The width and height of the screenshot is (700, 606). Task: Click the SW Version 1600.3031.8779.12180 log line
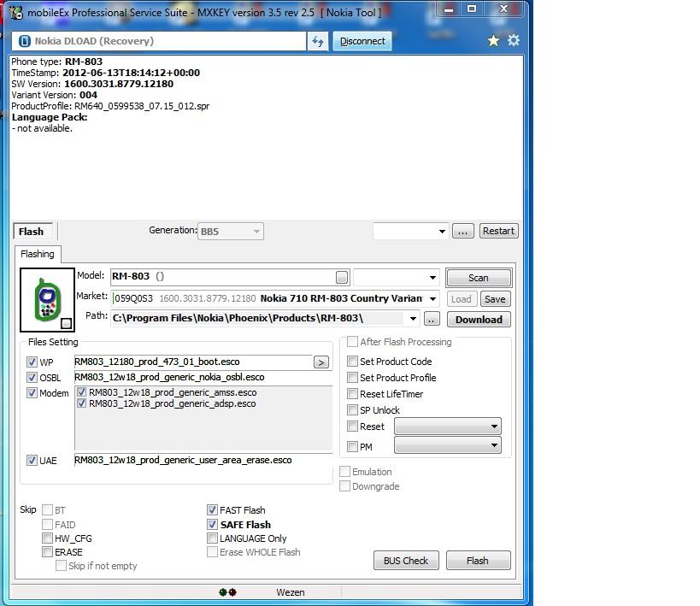click(92, 84)
